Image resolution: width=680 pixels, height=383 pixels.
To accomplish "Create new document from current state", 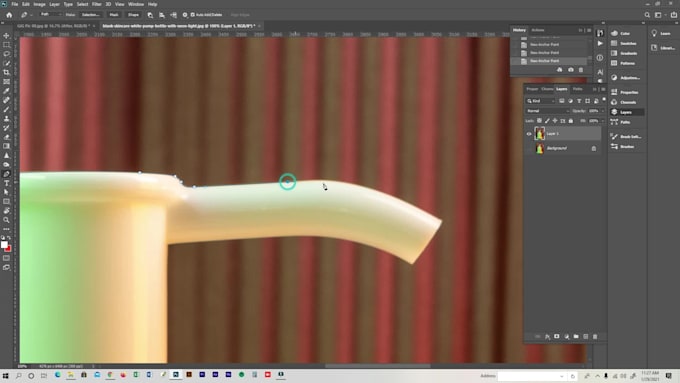I will tap(560, 70).
